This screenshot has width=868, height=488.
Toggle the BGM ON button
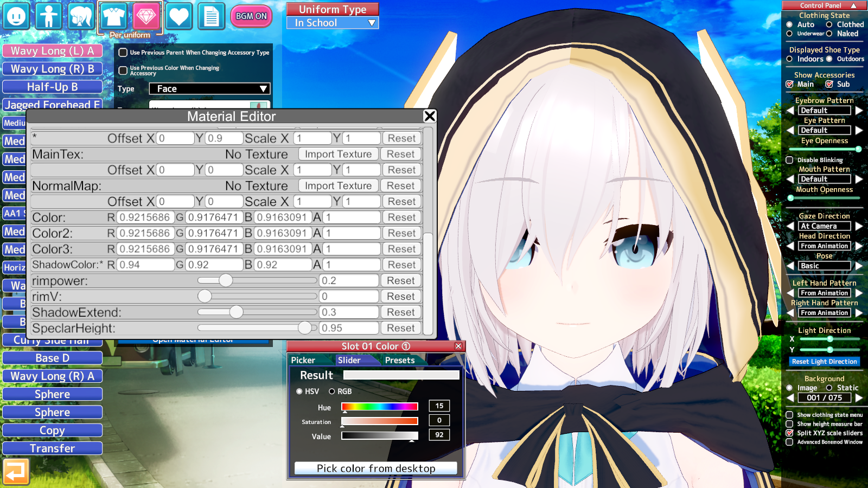pos(251,16)
